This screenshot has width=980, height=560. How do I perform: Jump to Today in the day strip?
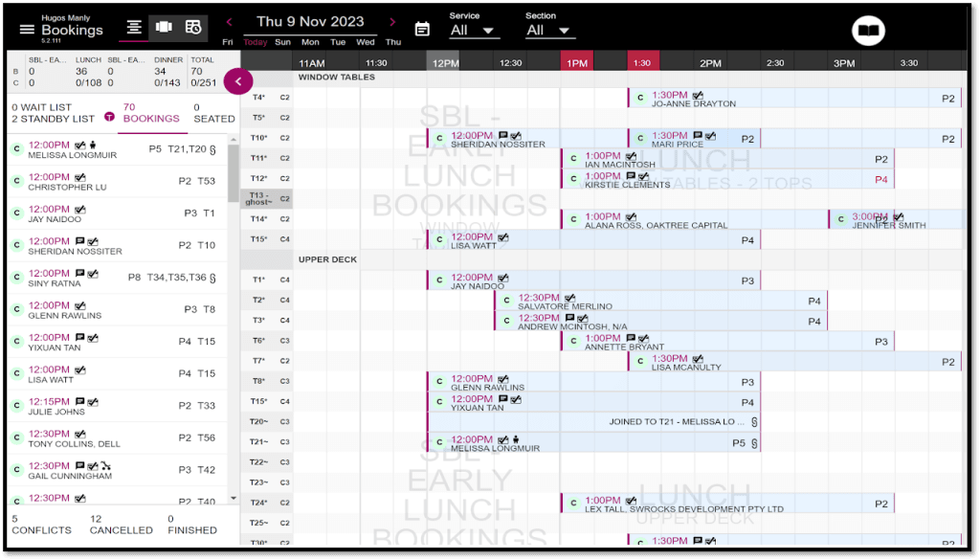click(x=256, y=42)
